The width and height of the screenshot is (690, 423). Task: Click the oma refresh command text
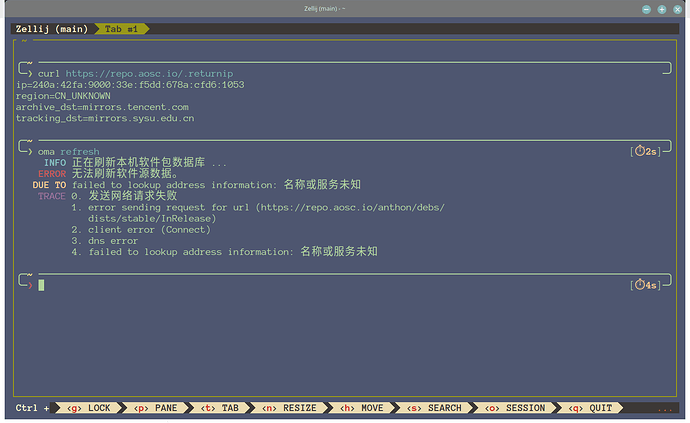[x=69, y=151]
